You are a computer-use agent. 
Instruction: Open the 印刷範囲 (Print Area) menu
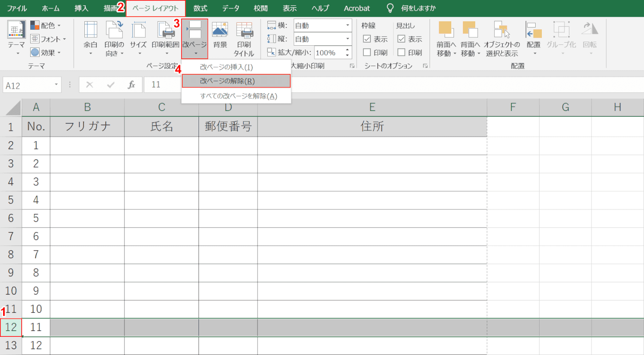point(166,38)
